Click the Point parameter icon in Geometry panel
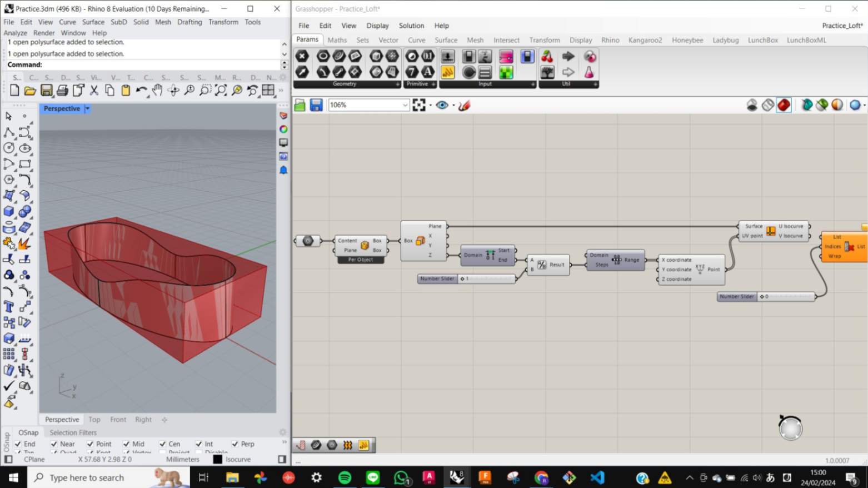Screen dimensions: 868x488 302,56
